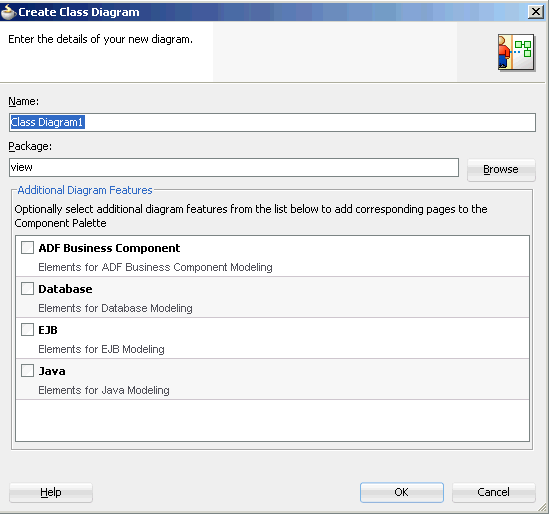Confirm with the OK button
This screenshot has height=514, width=549.
pos(402,492)
